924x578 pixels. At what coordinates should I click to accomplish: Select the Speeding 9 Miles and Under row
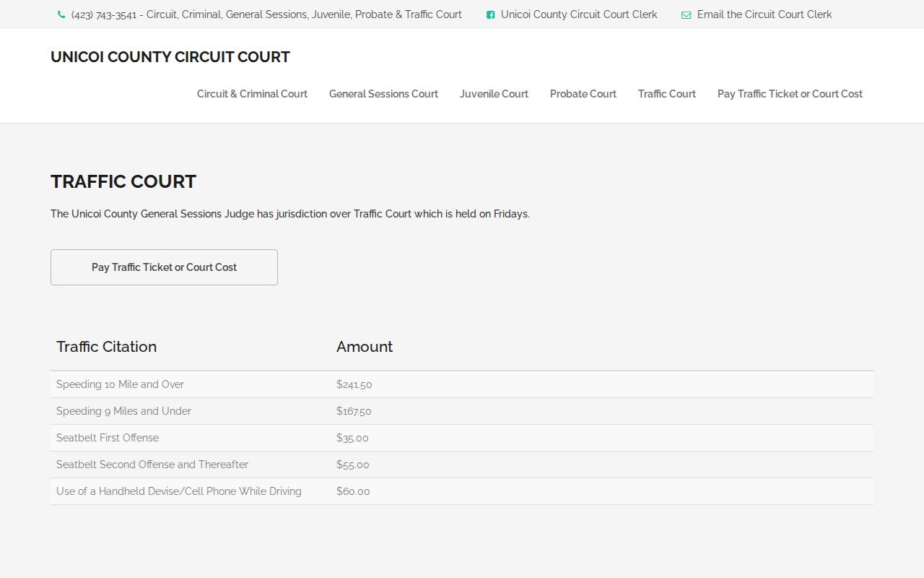pos(462,411)
